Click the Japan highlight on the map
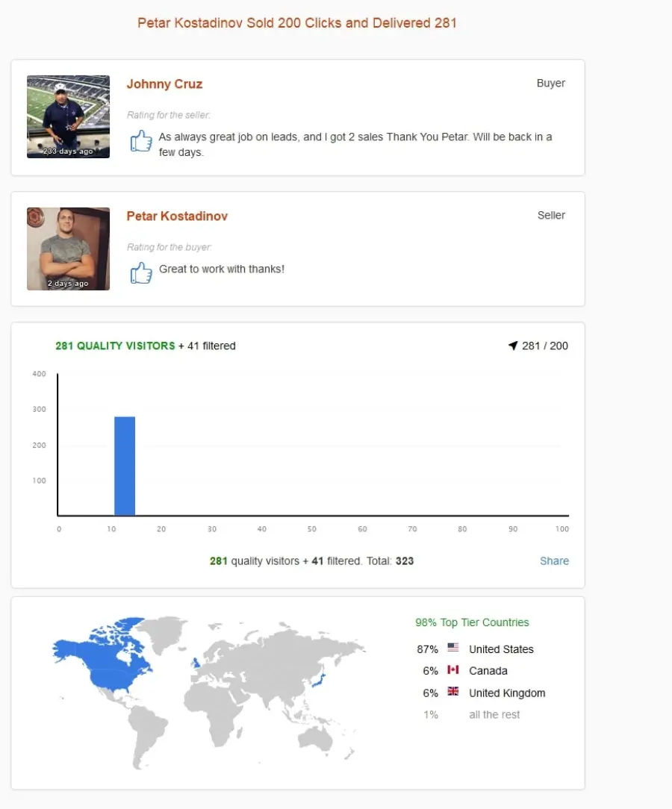Image resolution: width=672 pixels, height=809 pixels. click(x=320, y=681)
